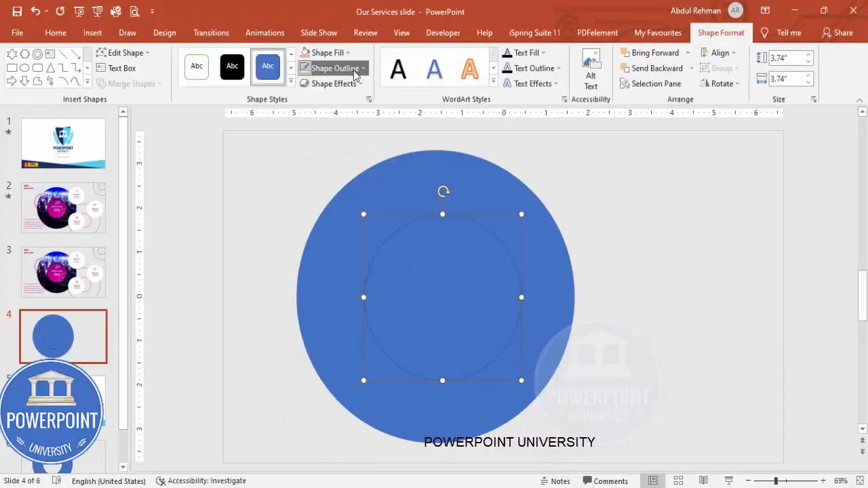
Task: Decrease shape width with down stepper
Action: coord(808,83)
